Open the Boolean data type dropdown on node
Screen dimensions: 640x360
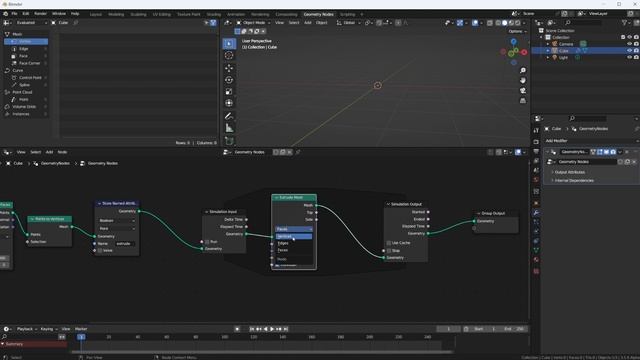117,220
